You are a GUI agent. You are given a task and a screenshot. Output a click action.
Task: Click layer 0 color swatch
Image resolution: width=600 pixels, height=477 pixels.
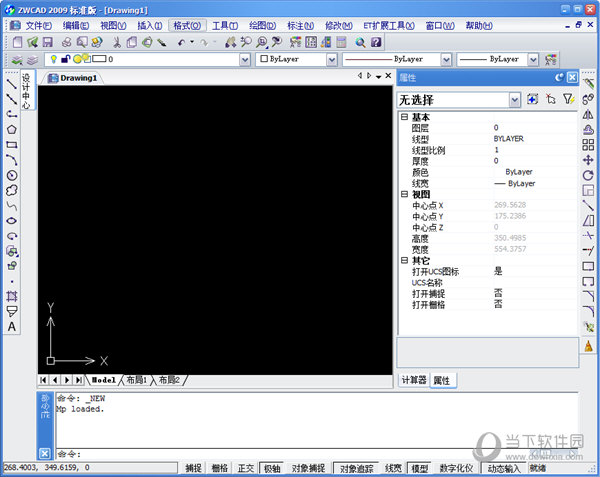tap(99, 59)
